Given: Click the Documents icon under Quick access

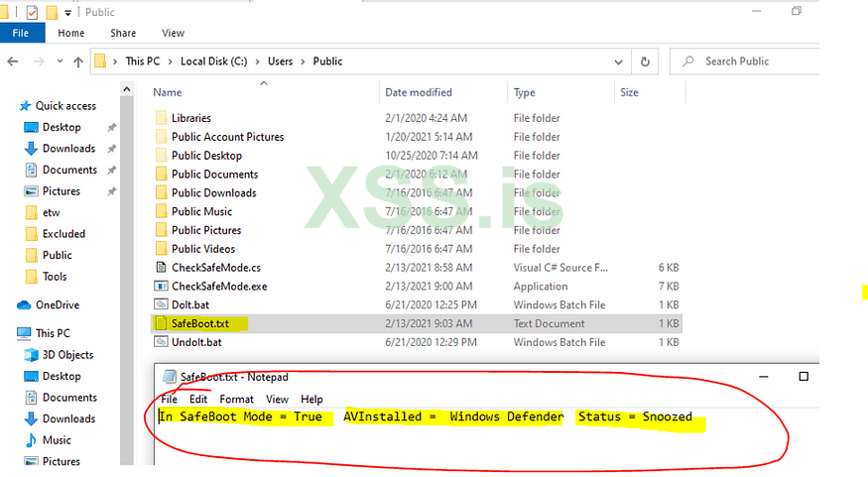Looking at the screenshot, I should (x=31, y=170).
